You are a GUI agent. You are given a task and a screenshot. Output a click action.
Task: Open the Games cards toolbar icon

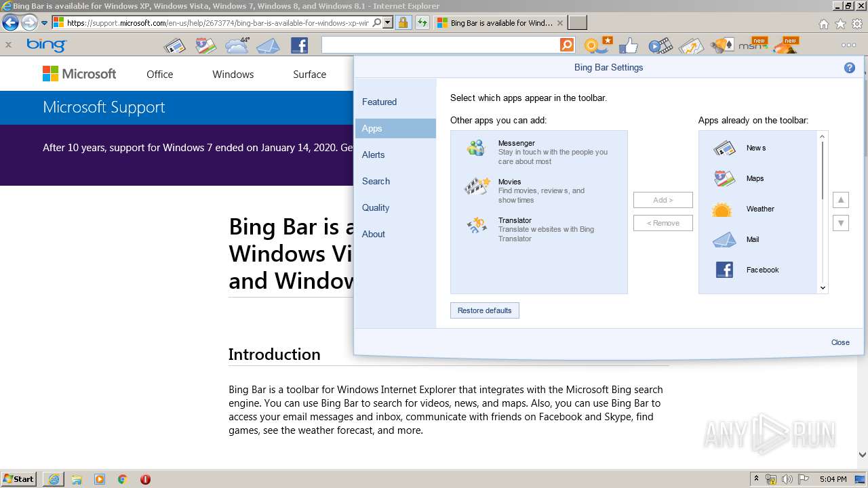[722, 45]
